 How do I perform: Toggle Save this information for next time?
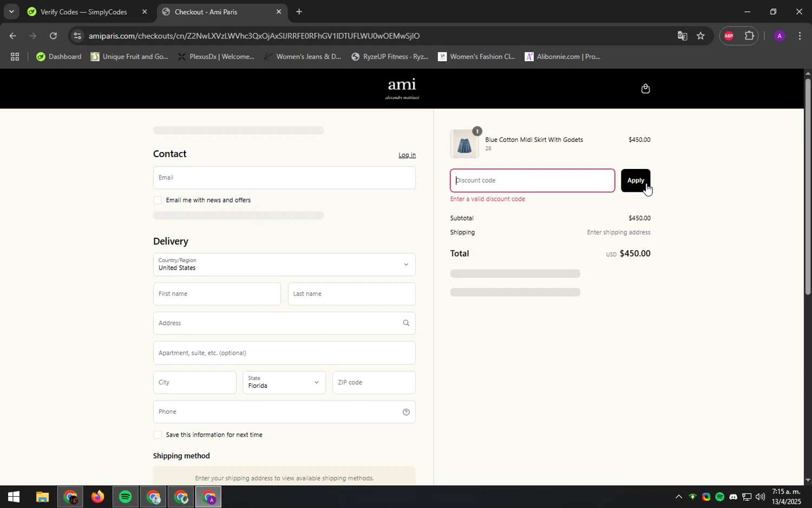point(158,435)
